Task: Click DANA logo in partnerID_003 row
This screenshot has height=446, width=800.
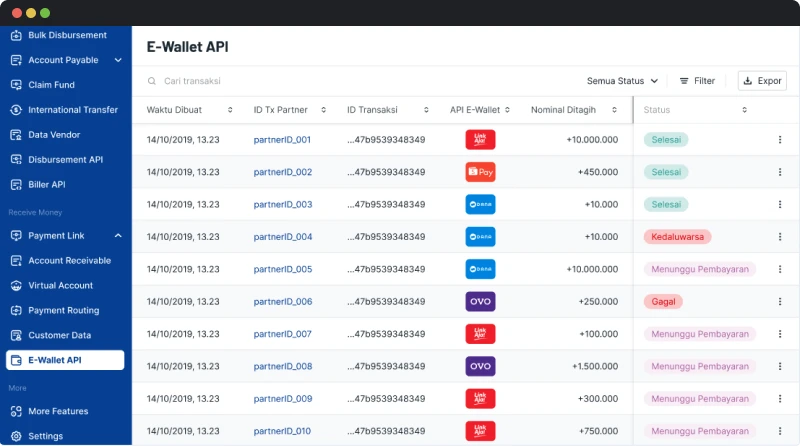Action: 480,205
